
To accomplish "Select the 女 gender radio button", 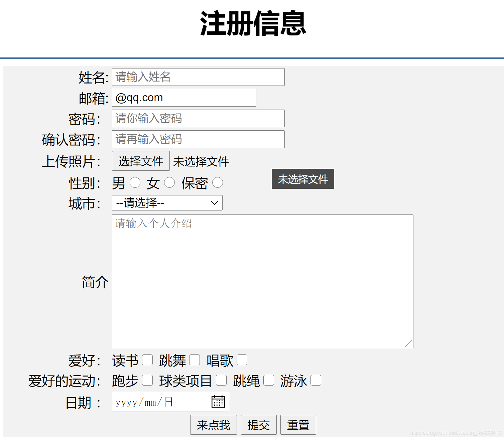I will coord(169,182).
